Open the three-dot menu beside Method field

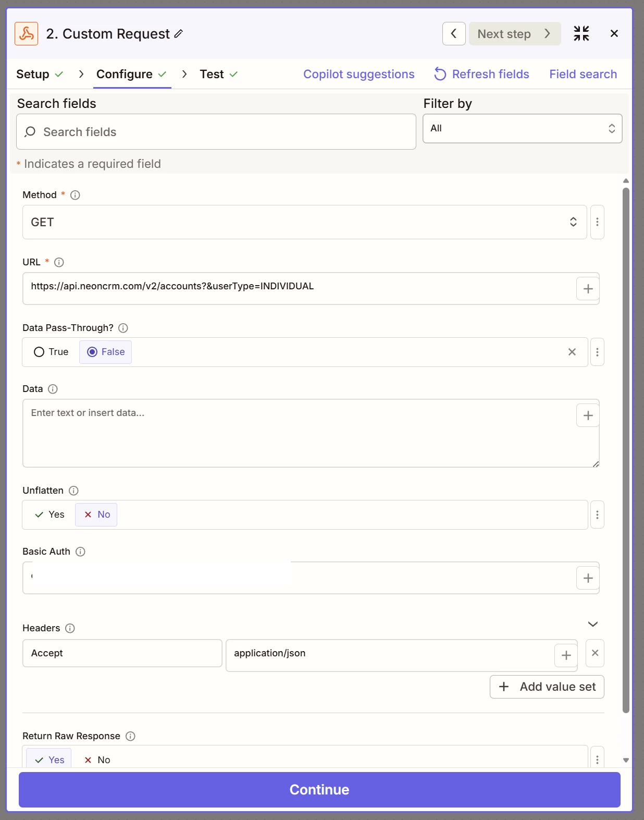[597, 222]
